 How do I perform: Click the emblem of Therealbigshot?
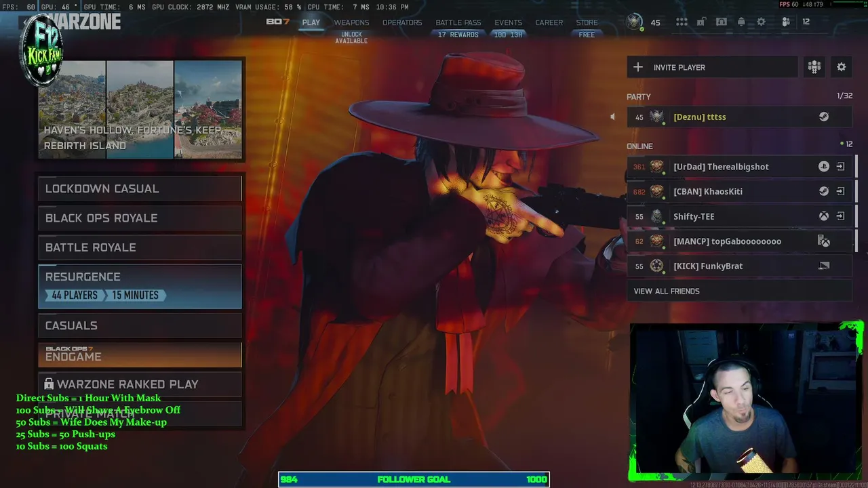(x=656, y=167)
